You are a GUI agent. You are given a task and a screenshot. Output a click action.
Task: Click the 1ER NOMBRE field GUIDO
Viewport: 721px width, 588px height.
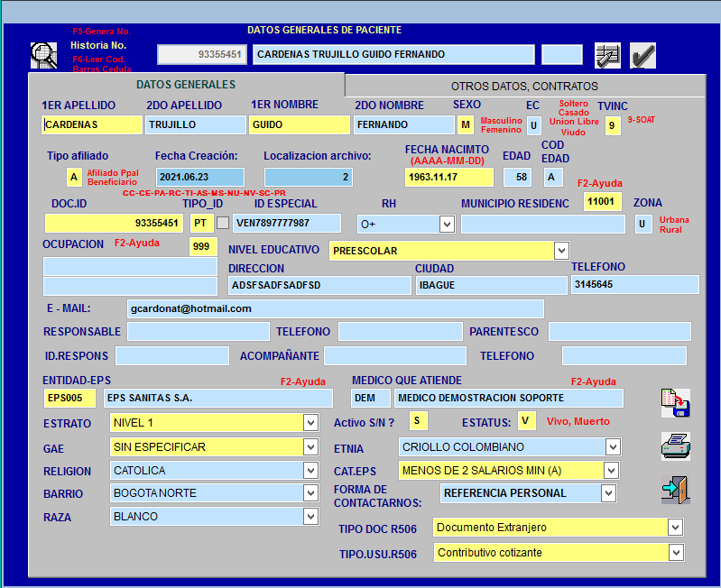point(300,124)
